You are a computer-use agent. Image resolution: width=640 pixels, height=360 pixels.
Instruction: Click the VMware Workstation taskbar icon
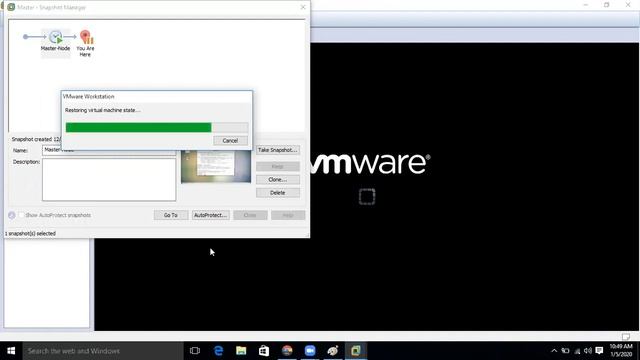356,351
